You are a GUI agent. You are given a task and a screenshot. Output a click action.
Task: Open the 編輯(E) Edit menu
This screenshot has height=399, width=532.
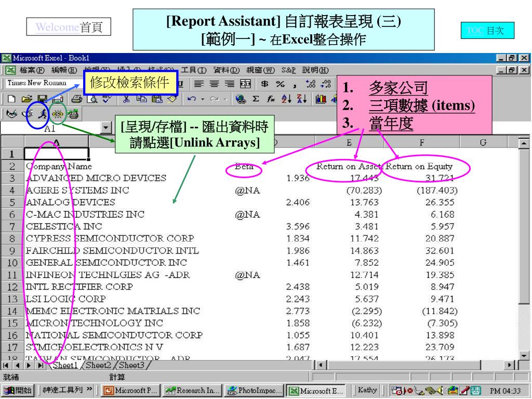coord(64,70)
